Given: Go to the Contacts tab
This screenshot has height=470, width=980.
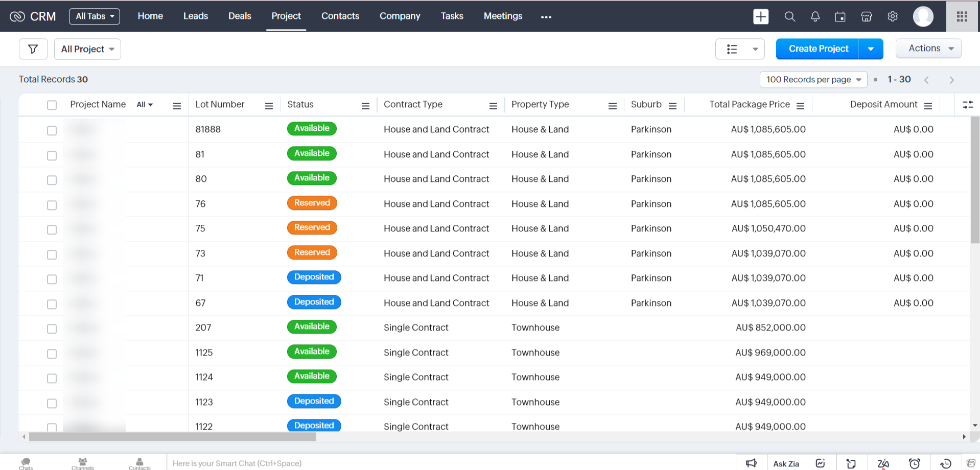Looking at the screenshot, I should [340, 16].
